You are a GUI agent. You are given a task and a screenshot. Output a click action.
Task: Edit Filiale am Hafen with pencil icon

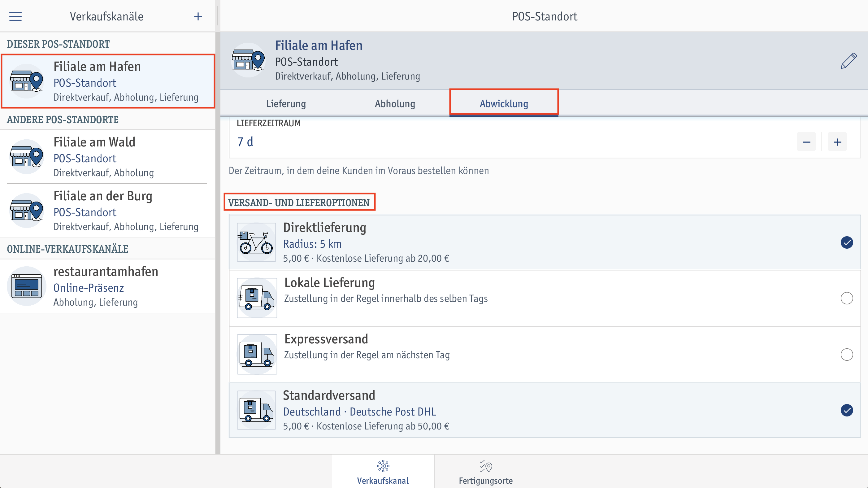[848, 61]
